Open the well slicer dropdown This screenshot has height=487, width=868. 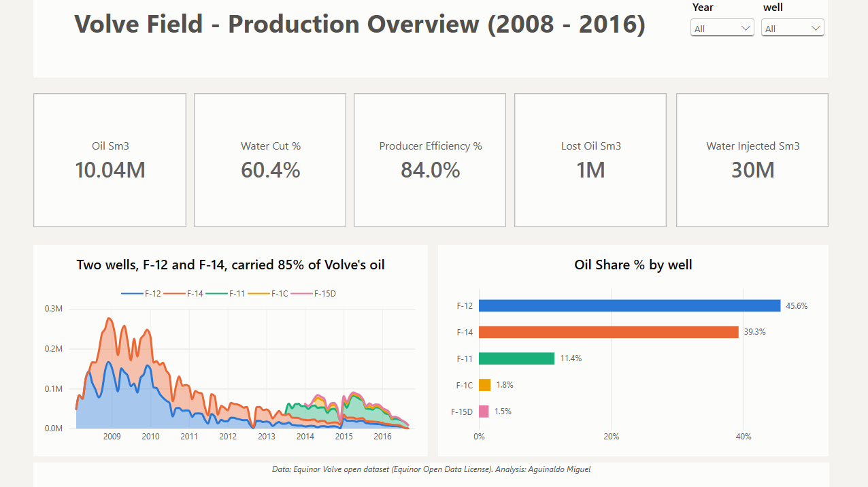pyautogui.click(x=792, y=28)
